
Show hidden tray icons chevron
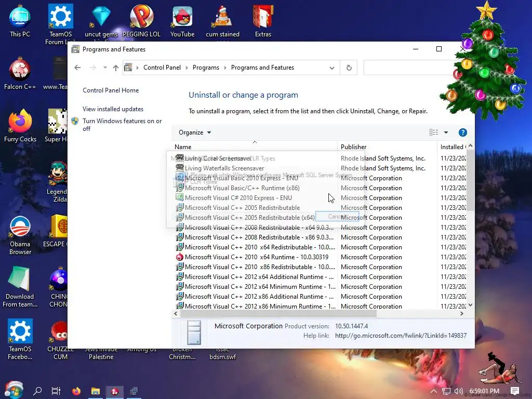click(x=434, y=391)
